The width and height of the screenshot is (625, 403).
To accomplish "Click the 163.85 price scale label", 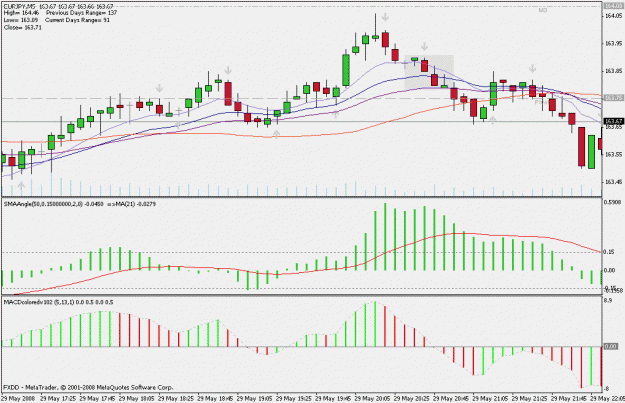I will point(613,71).
